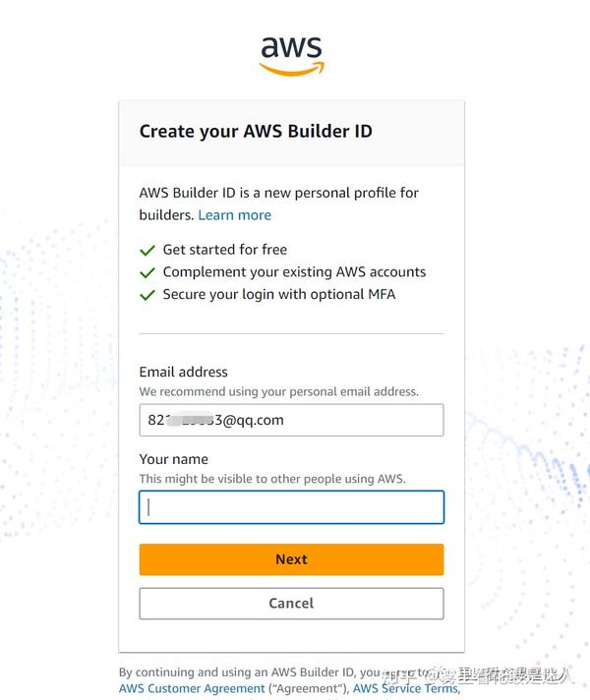Viewport: 590px width, 700px height.
Task: Click the Create your AWS Builder ID heading
Action: (256, 132)
